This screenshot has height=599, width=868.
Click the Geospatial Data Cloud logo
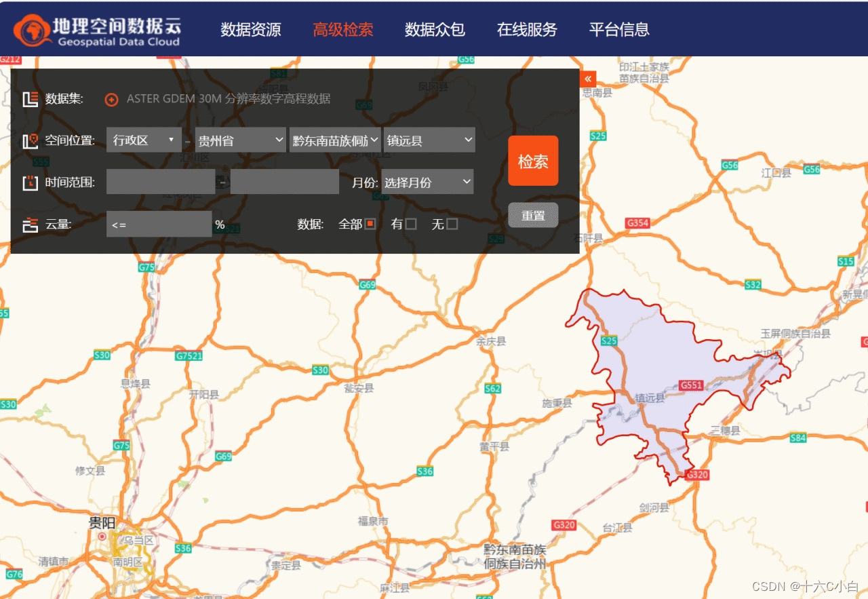98,31
